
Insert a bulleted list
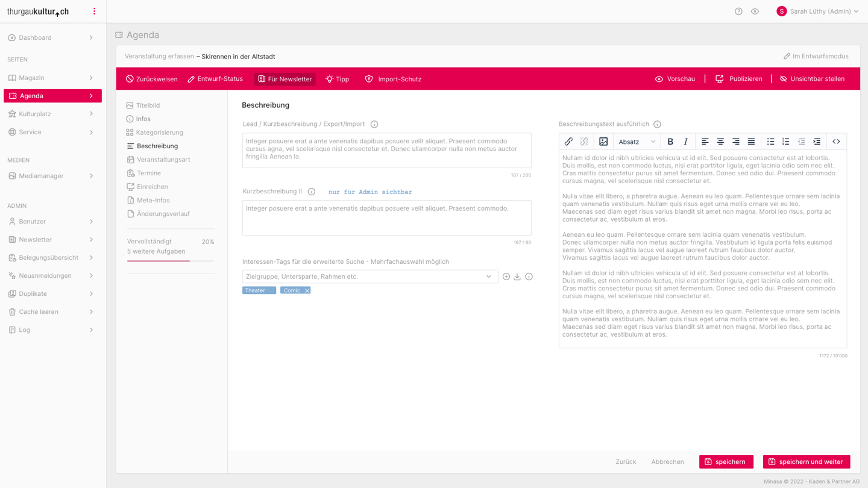(770, 142)
